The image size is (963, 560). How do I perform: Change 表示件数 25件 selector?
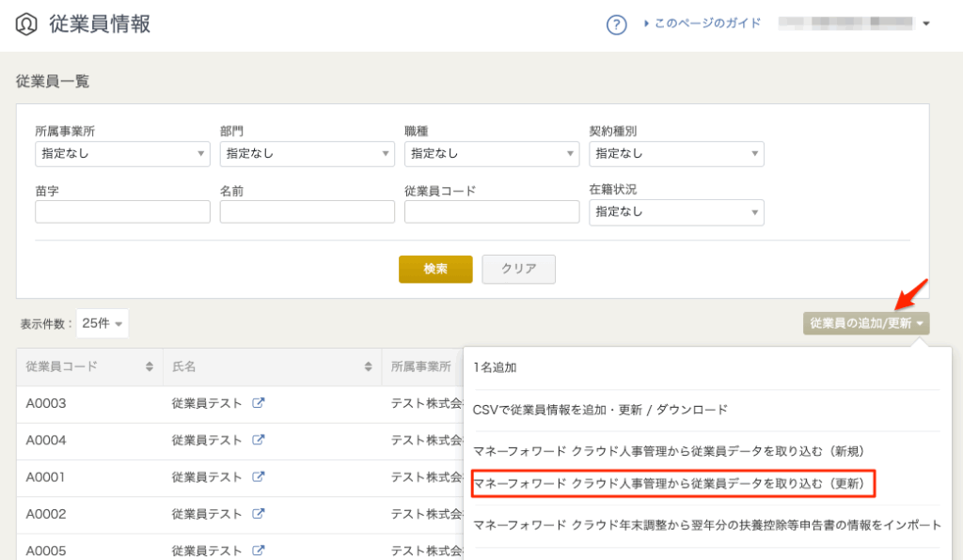[x=103, y=323]
